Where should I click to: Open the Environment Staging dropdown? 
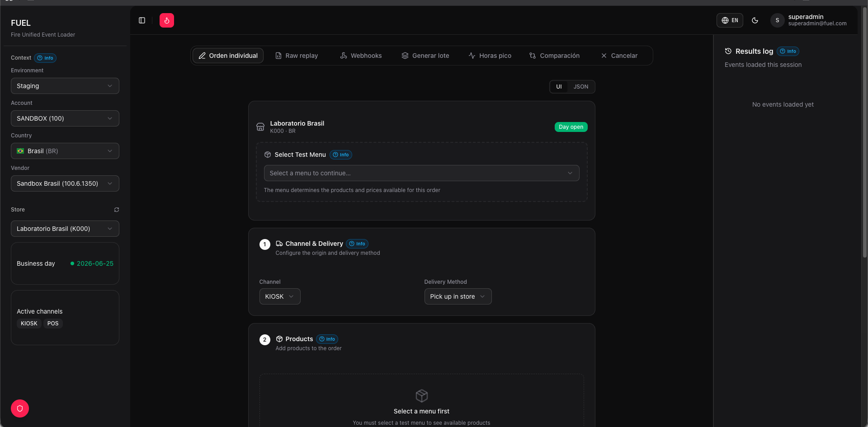(65, 86)
